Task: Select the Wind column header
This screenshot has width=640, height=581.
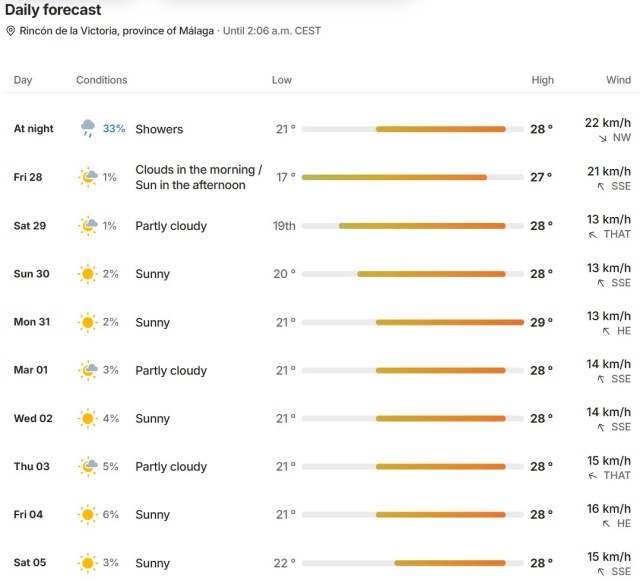Action: tap(618, 80)
